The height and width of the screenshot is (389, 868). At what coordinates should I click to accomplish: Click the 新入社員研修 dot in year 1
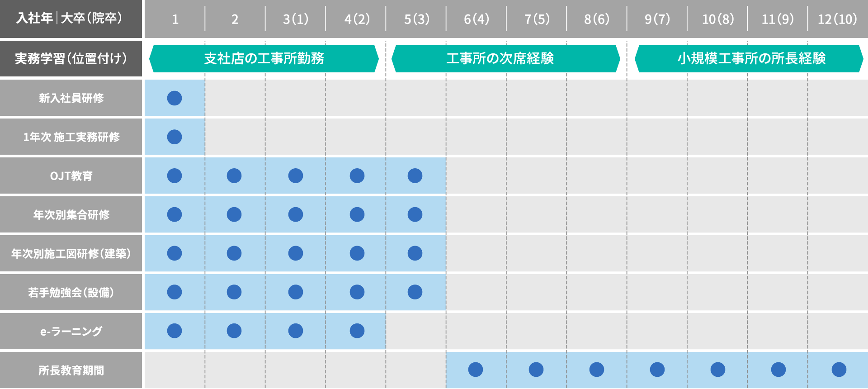[175, 98]
